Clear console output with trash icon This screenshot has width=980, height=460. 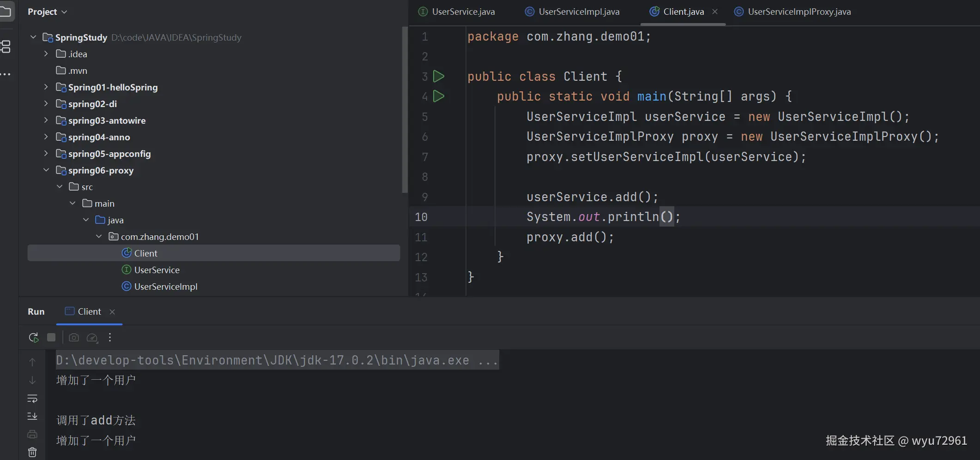click(x=32, y=452)
